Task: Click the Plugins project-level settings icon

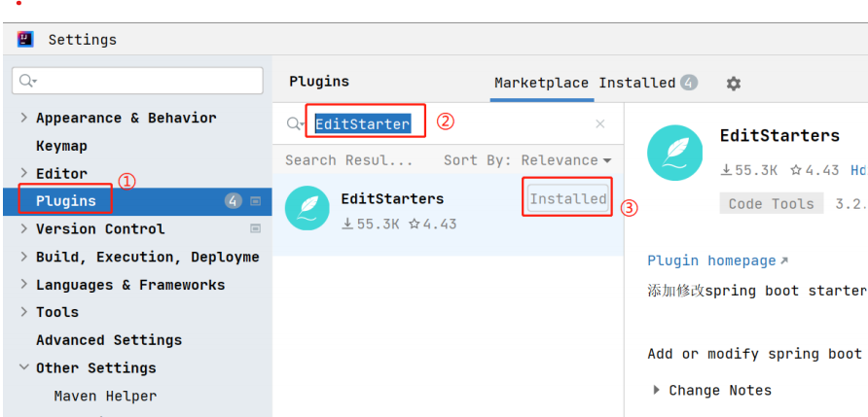Action: (255, 201)
